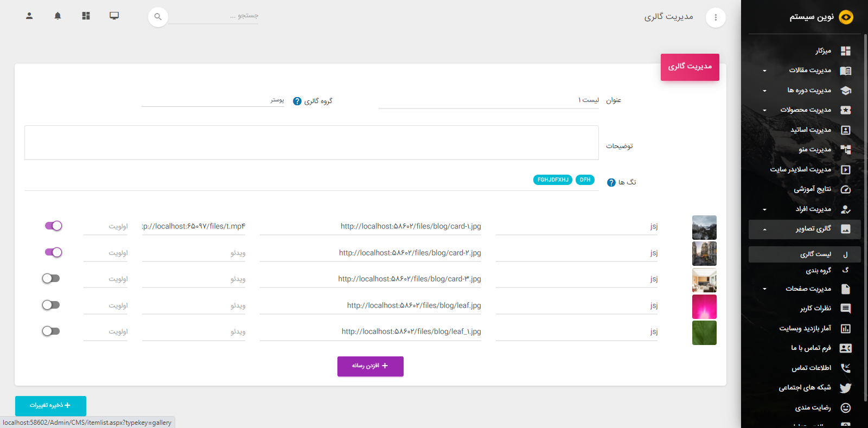This screenshot has width=868, height=428.
Task: Click the فرم تماس با ما contact-card icon
Action: pyautogui.click(x=845, y=348)
